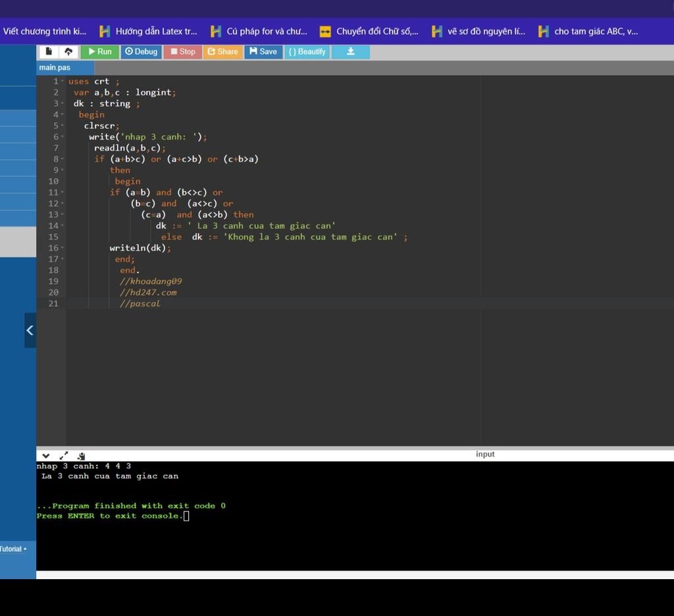
Task: Open bookmark 'Hướng dẫn Latex tr...'
Action: (x=148, y=32)
